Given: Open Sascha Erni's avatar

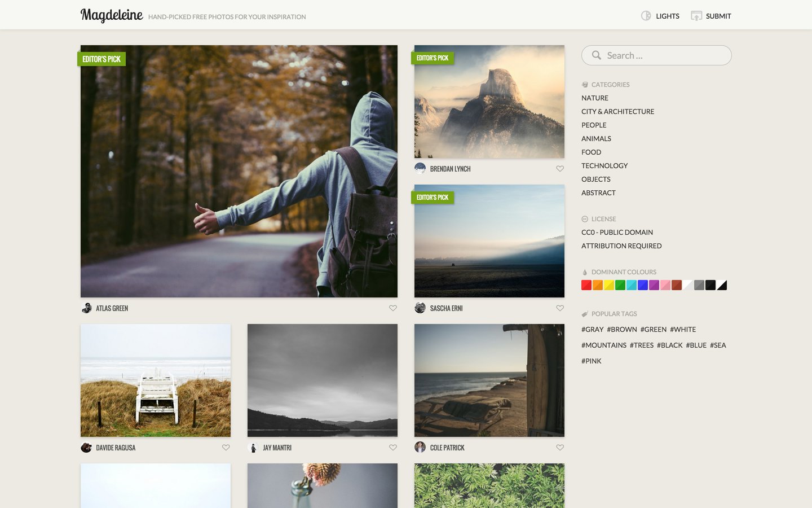Looking at the screenshot, I should click(420, 308).
